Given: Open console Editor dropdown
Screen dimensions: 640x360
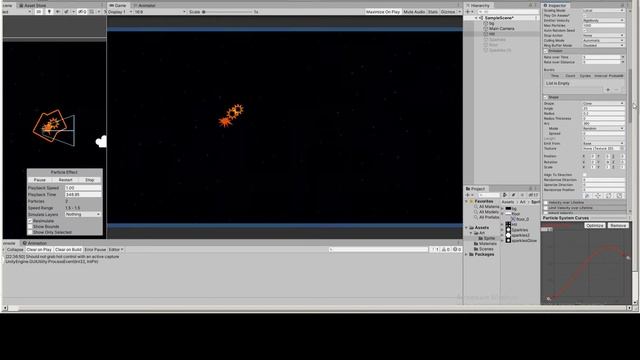Looking at the screenshot, I should [x=116, y=249].
